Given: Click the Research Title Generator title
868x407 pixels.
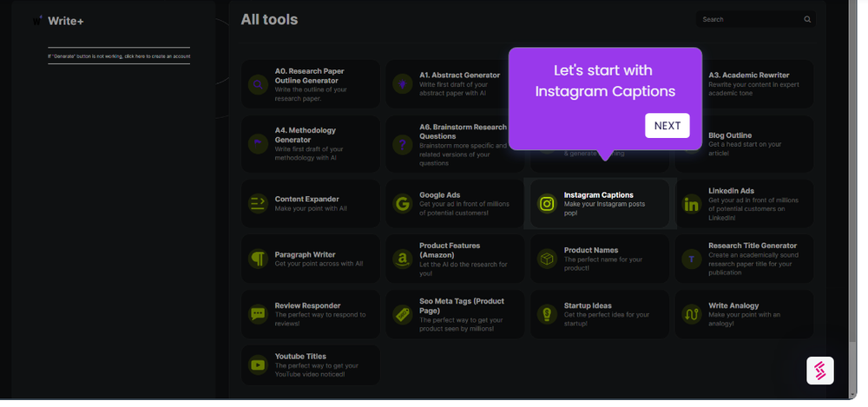Looking at the screenshot, I should pyautogui.click(x=753, y=246).
